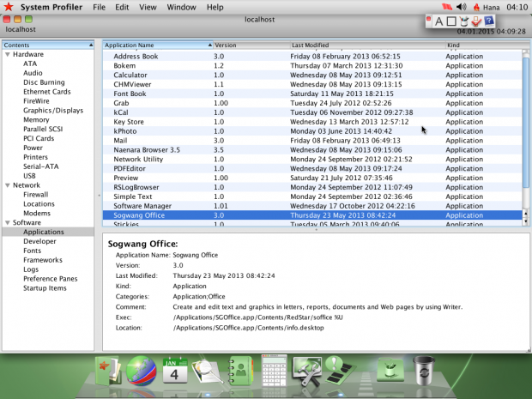
Task: Open the magnifying glass Preview dock icon
Action: pyautogui.click(x=207, y=372)
